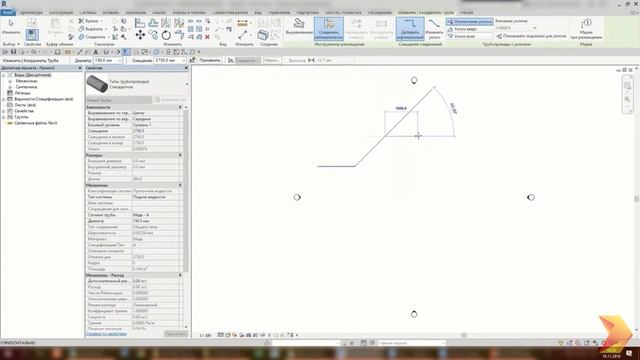Viewport: 640px width, 360px height.
Task: Close the Properties panel
Action: (187, 68)
